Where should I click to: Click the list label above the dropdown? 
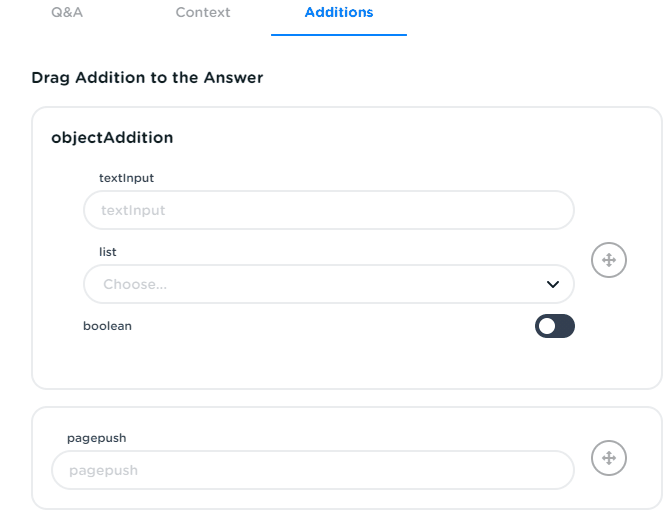click(x=108, y=252)
